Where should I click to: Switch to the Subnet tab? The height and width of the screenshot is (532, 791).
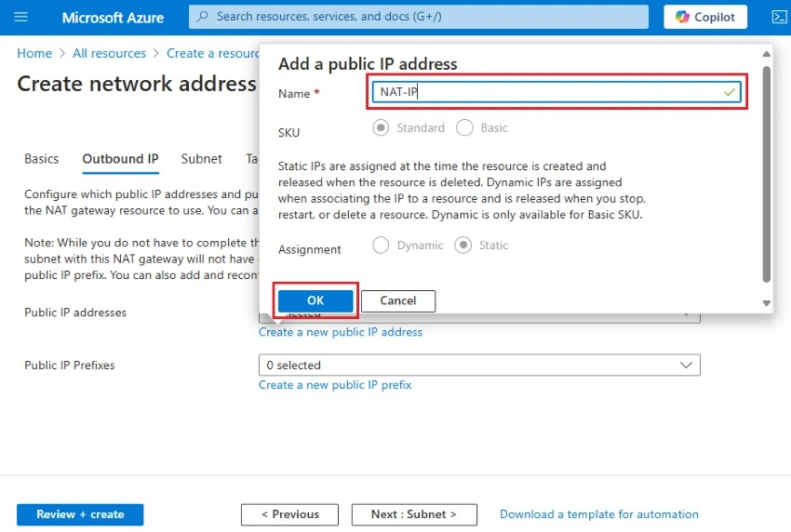point(201,159)
